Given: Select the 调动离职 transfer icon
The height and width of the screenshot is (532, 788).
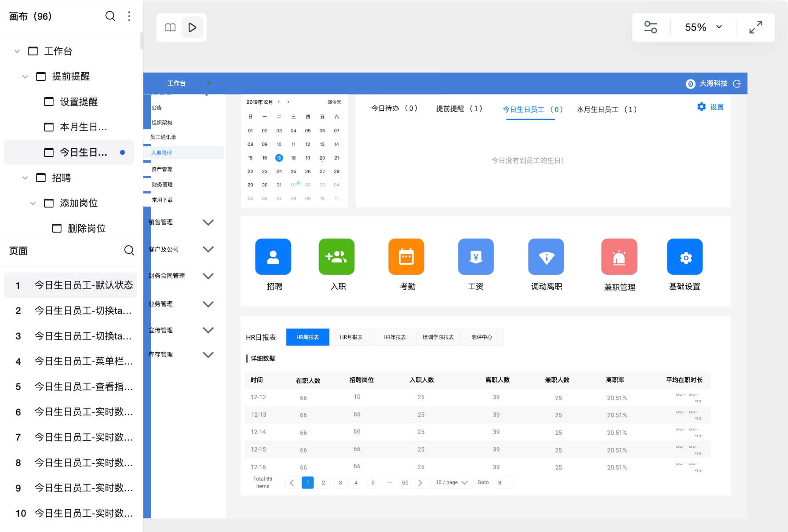Looking at the screenshot, I should (546, 257).
